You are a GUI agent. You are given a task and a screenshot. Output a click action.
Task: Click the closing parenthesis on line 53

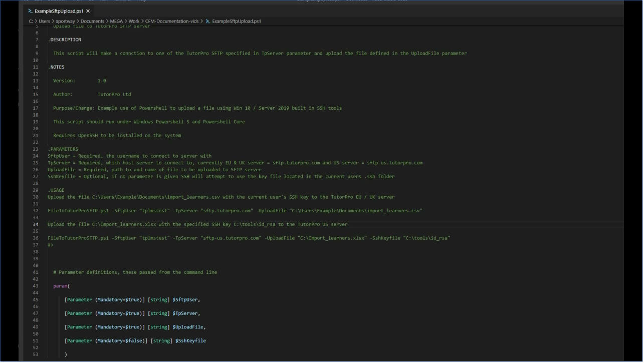pyautogui.click(x=66, y=354)
